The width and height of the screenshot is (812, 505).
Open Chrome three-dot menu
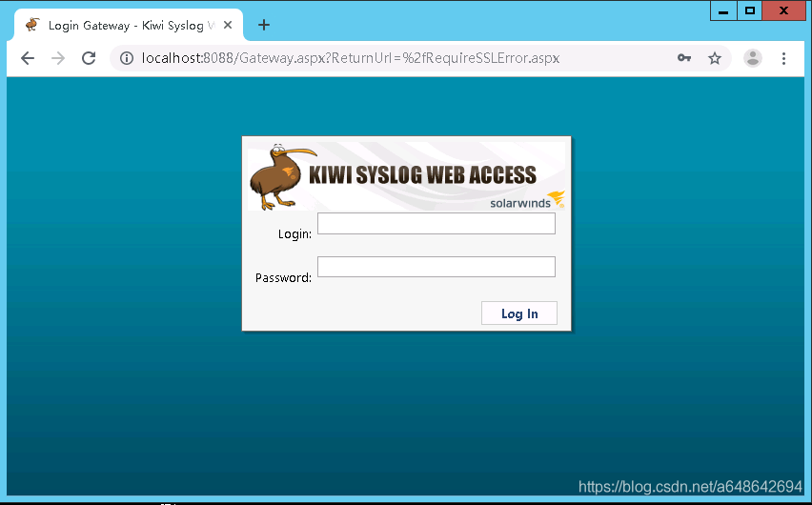click(x=783, y=58)
